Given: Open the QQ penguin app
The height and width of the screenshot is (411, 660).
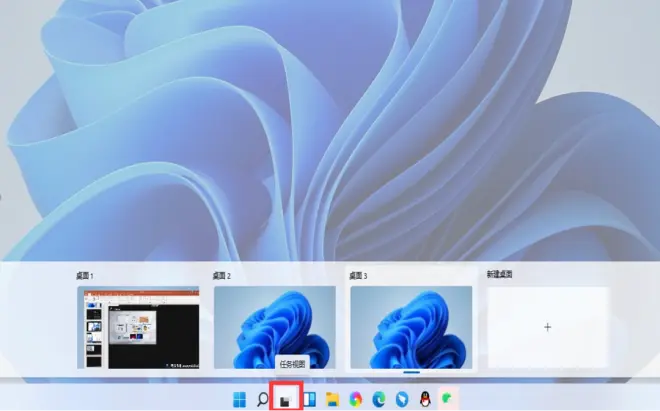Looking at the screenshot, I should click(x=425, y=400).
